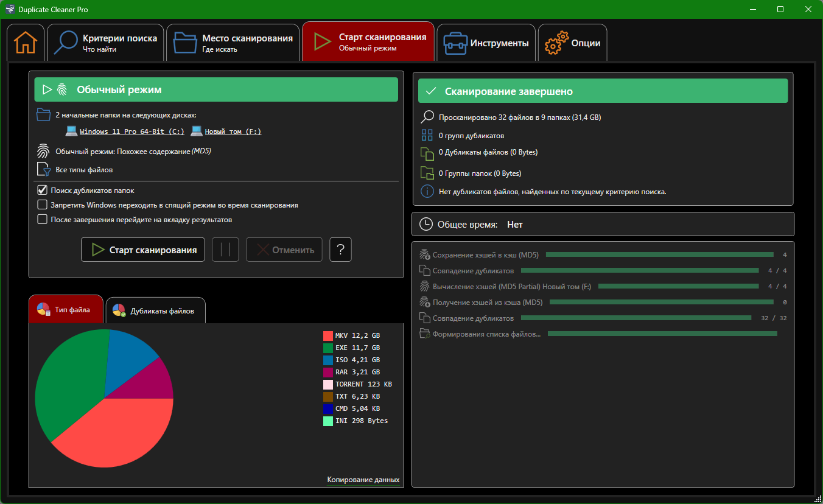Image resolution: width=823 pixels, height=504 pixels.
Task: Click the folder icon on Место сканирования
Action: coord(184,43)
